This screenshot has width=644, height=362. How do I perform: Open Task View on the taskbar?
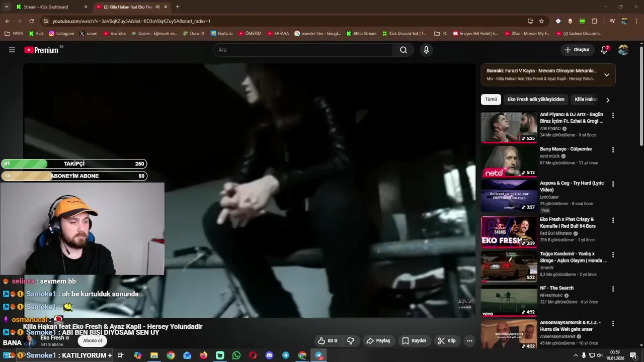121,355
